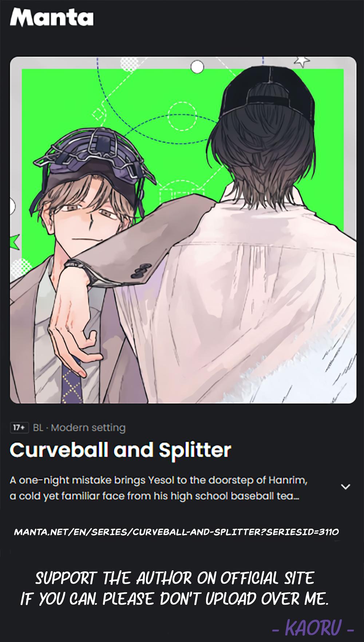This screenshot has width=364, height=642.
Task: Click the support the author notice
Action: point(175,588)
